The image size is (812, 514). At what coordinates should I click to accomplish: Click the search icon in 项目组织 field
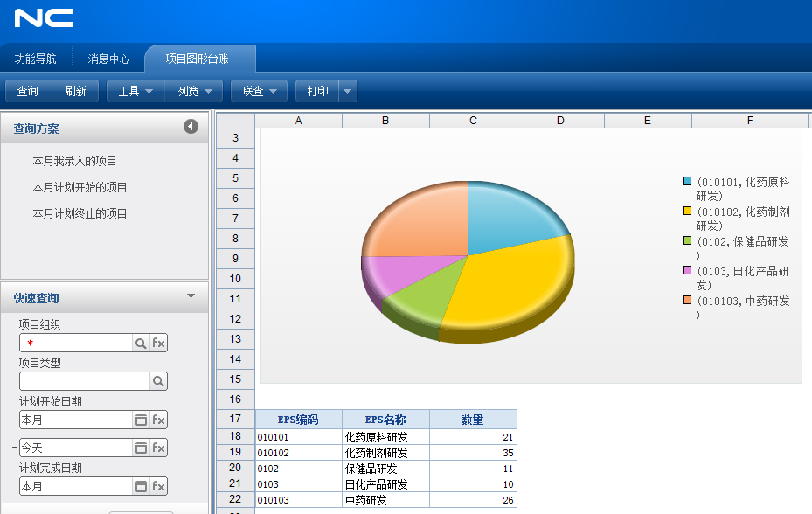pos(140,344)
